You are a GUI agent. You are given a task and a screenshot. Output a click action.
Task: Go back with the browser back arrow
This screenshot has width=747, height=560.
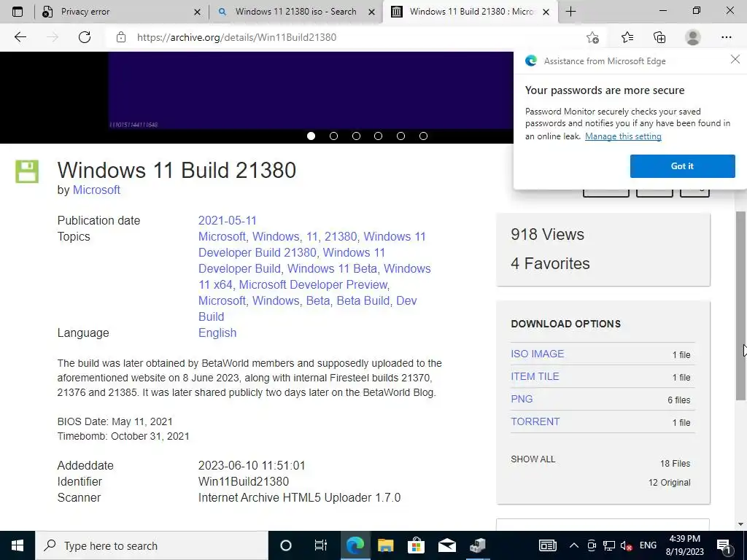(x=20, y=37)
